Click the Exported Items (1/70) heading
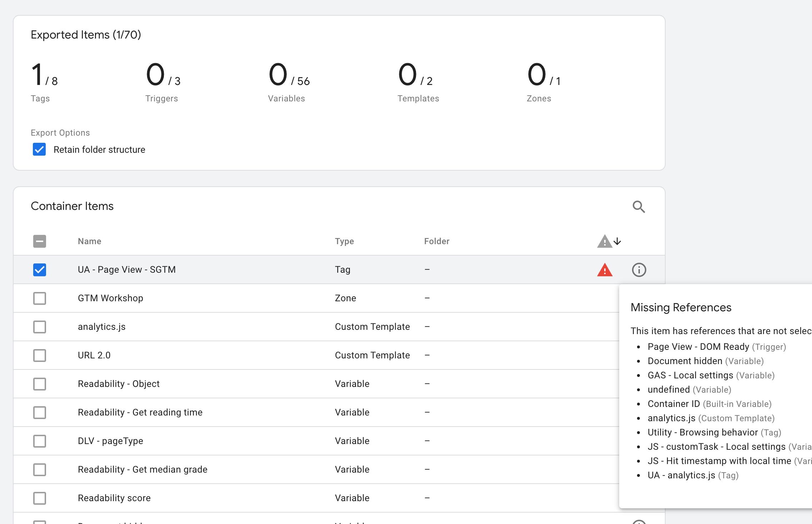Viewport: 812px width, 524px height. pyautogui.click(x=86, y=35)
